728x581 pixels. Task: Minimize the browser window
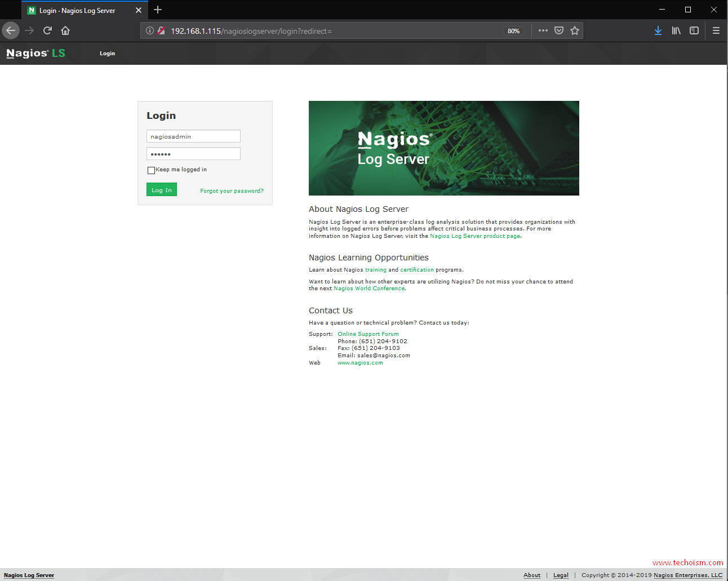click(662, 10)
